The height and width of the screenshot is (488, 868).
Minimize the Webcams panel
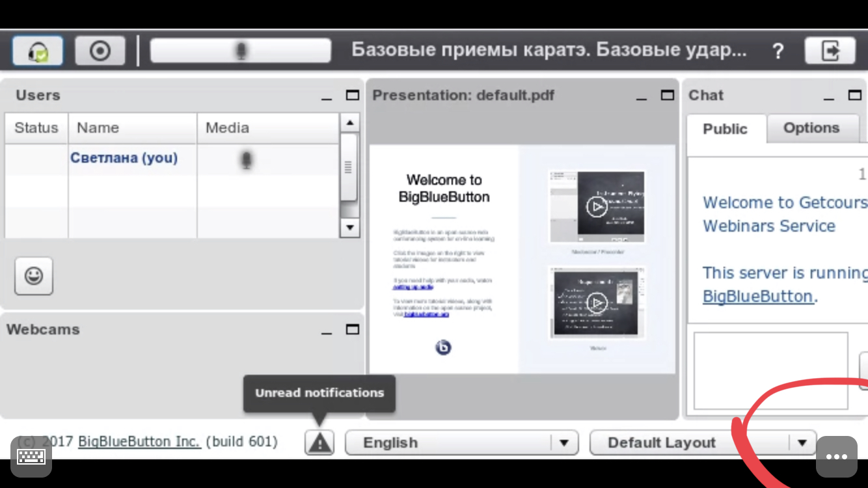pyautogui.click(x=327, y=332)
